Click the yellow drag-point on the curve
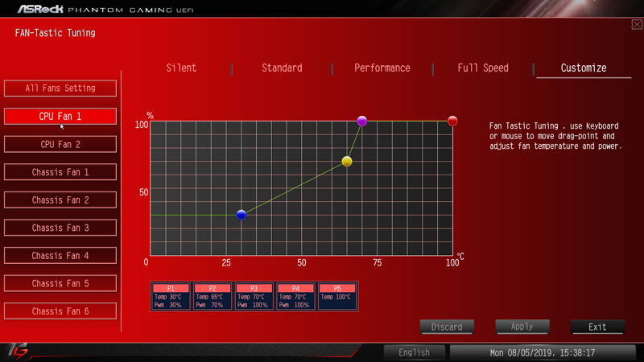The width and height of the screenshot is (644, 362). point(347,162)
